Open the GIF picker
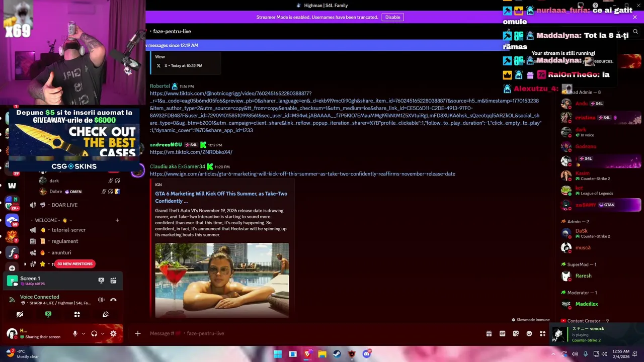 pyautogui.click(x=502, y=333)
